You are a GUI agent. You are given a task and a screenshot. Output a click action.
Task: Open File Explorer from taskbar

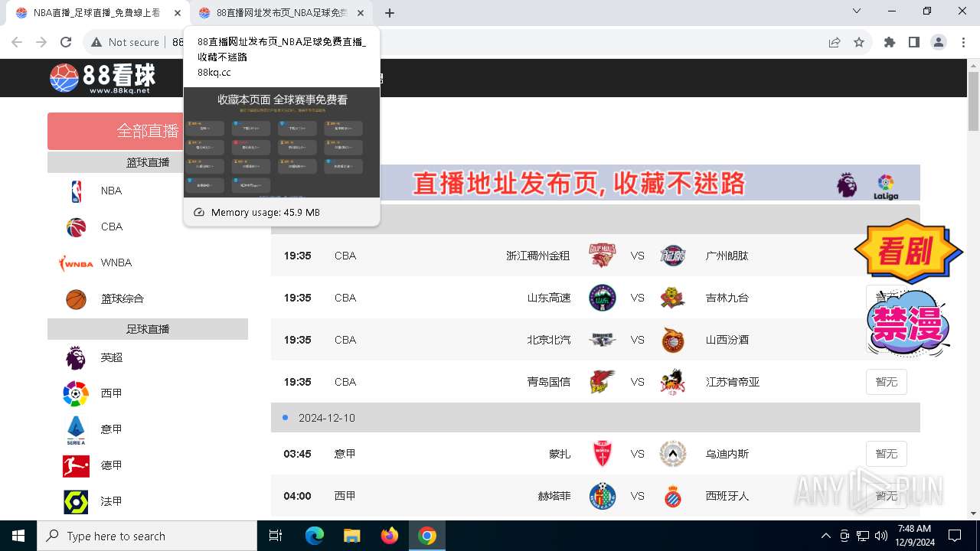point(352,536)
